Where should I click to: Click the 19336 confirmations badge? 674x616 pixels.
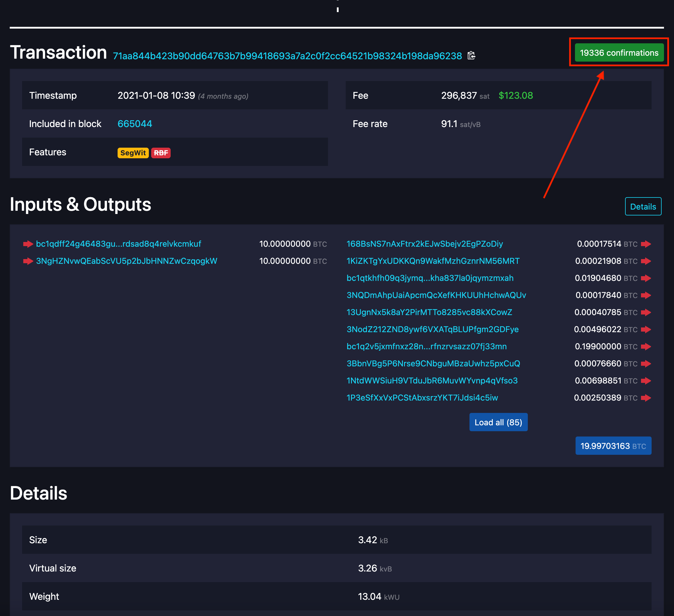[x=619, y=53]
